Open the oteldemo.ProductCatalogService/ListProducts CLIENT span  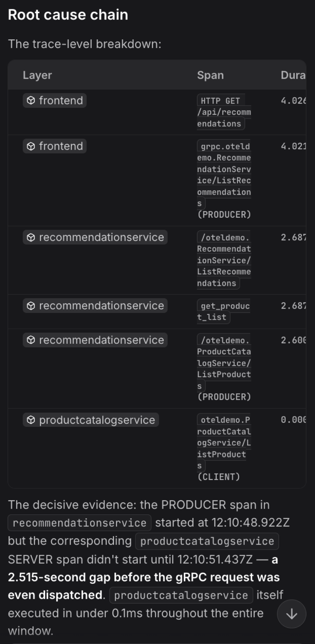(x=224, y=448)
